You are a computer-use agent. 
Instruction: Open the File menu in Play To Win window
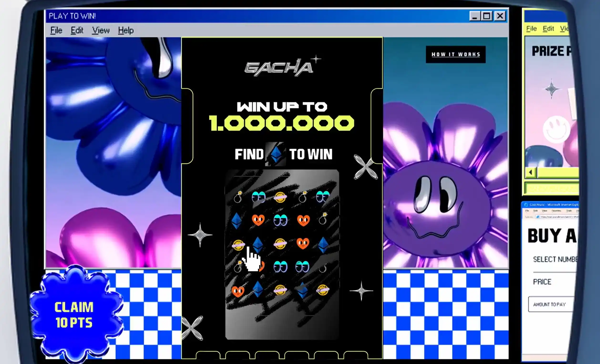click(56, 31)
